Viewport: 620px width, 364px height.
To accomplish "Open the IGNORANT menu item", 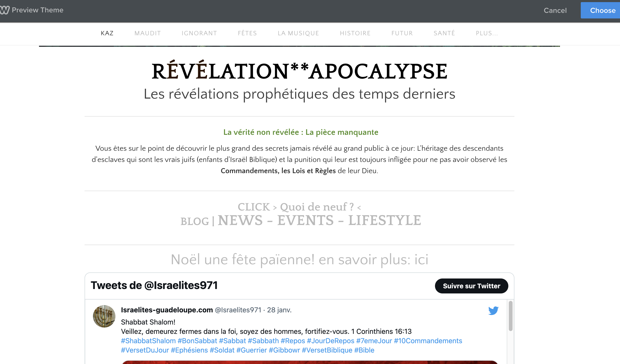I will click(x=199, y=33).
